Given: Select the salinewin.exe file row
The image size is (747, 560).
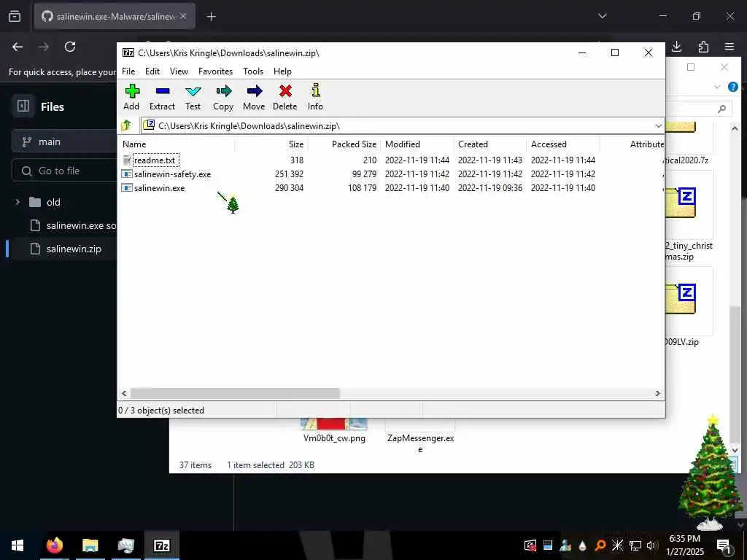Looking at the screenshot, I should [159, 187].
